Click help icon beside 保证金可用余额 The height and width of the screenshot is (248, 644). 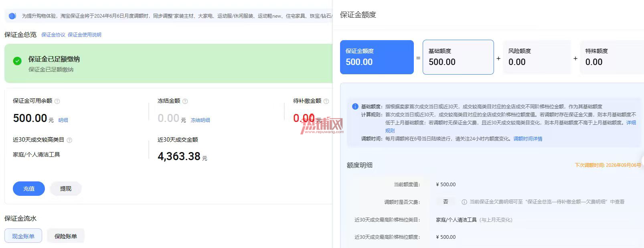pos(57,101)
